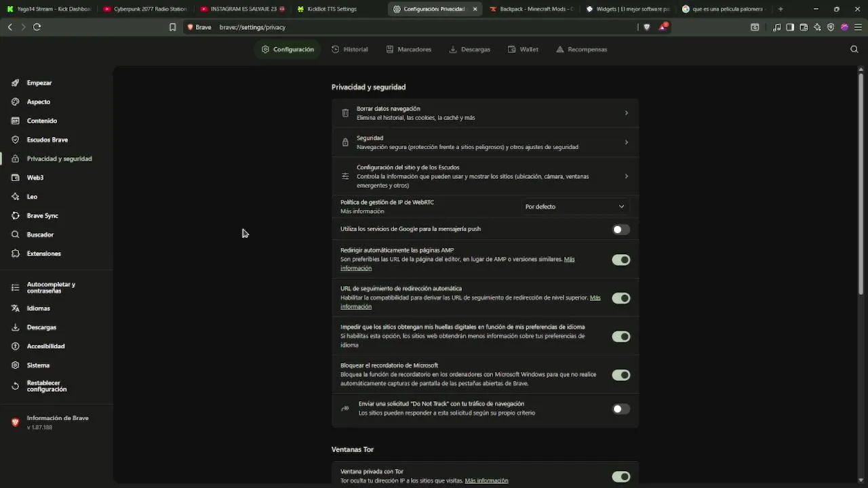Switch to the Marcadores tab
Viewport: 868px width, 488px height.
click(x=408, y=49)
